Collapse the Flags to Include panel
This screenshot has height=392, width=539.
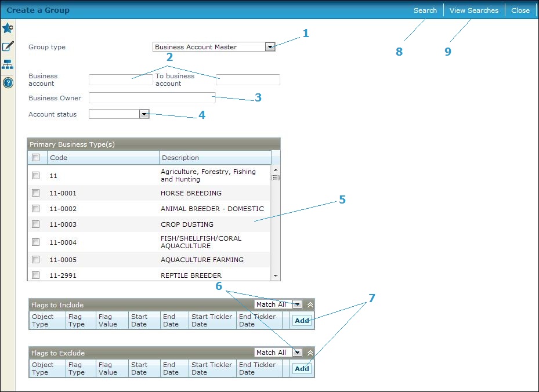[x=310, y=305]
